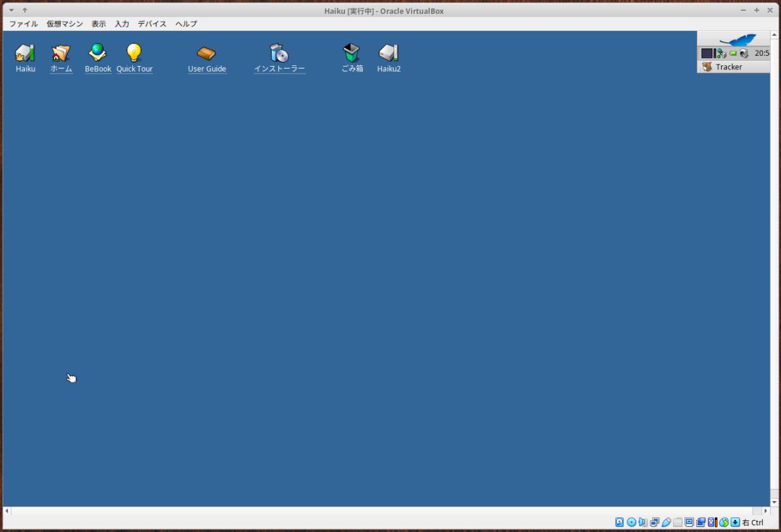
Task: Select the ホーム home folder icon
Action: click(61, 58)
